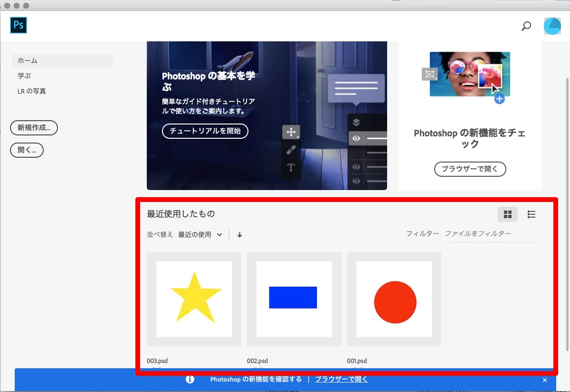
Task: Click the Photoshop の基本を学ぶ heading
Action: point(209,82)
